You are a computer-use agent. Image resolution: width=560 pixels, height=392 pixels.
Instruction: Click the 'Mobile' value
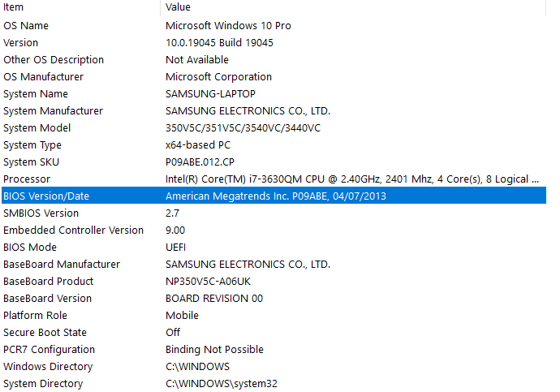coord(182,316)
